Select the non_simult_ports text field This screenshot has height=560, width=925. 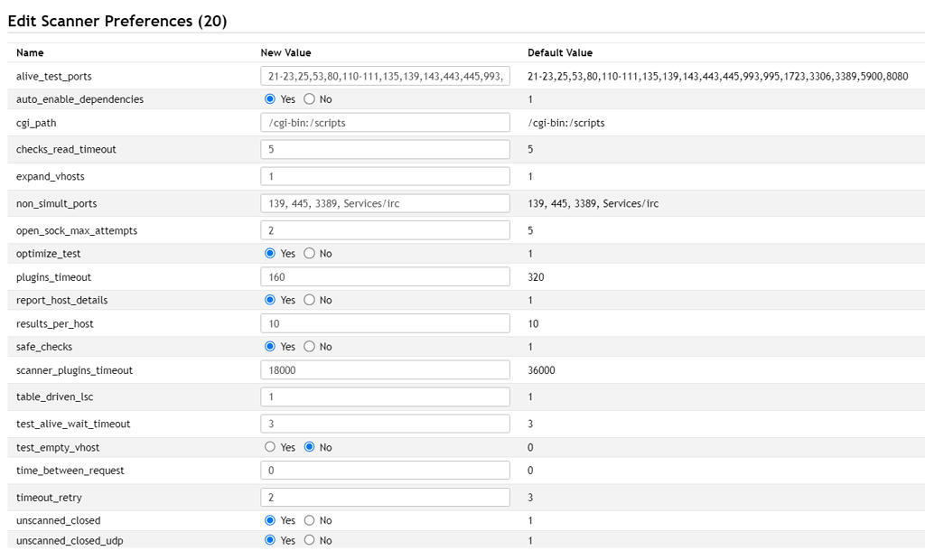(x=384, y=202)
